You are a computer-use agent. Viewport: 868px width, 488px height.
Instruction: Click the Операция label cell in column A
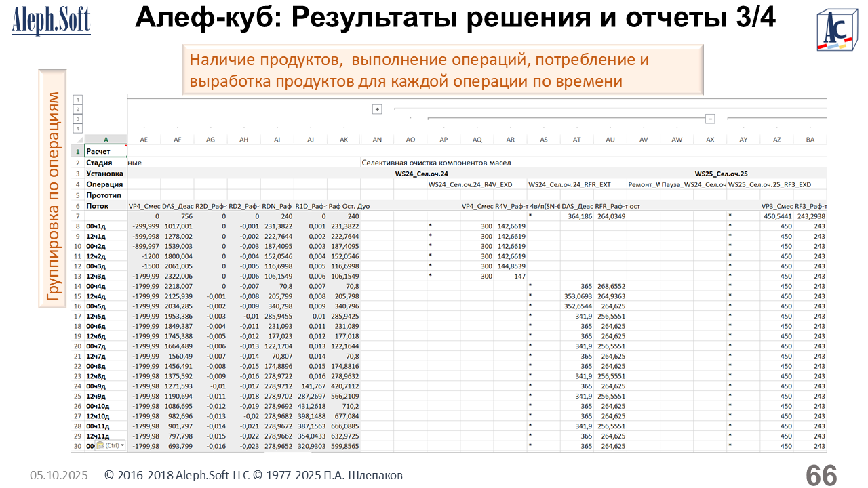tap(105, 184)
